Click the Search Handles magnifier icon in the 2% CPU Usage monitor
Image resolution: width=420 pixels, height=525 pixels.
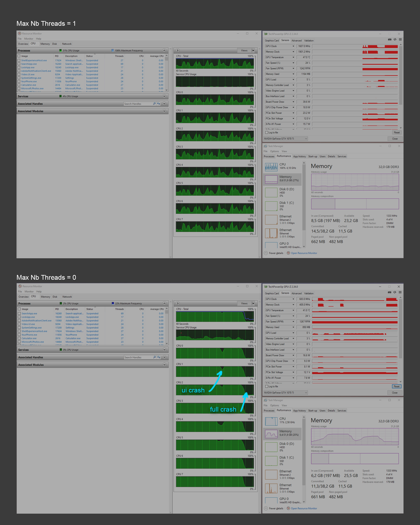tap(154, 357)
